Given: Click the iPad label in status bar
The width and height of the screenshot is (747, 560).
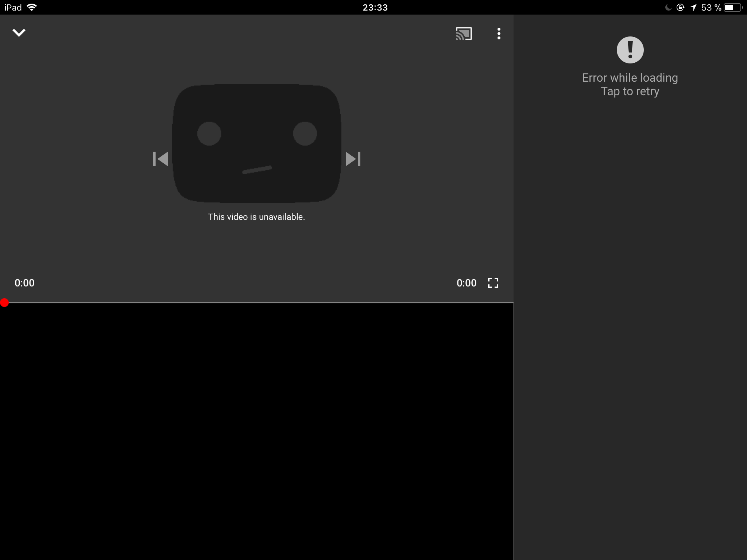Looking at the screenshot, I should [x=12, y=7].
